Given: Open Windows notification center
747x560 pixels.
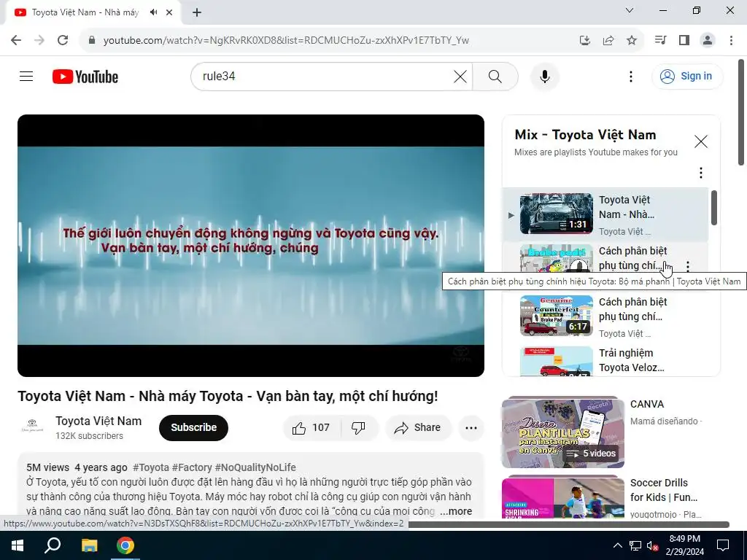Looking at the screenshot, I should (723, 545).
